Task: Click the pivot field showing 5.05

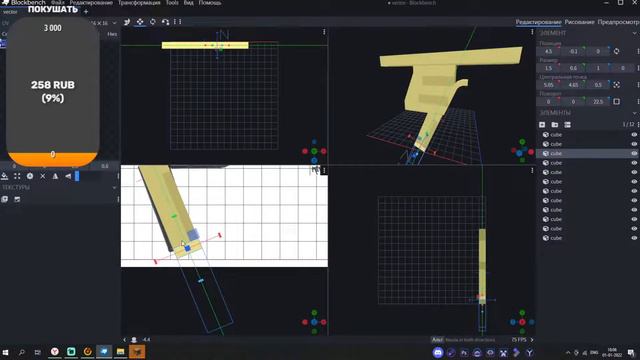Action: [x=549, y=85]
